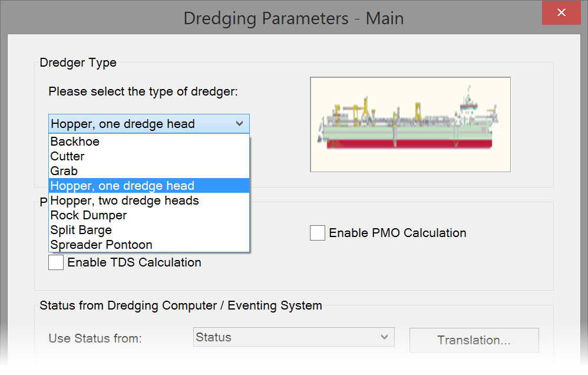Close the Dredging Parameters dialog
Viewport: 588px width, 375px height.
click(561, 12)
